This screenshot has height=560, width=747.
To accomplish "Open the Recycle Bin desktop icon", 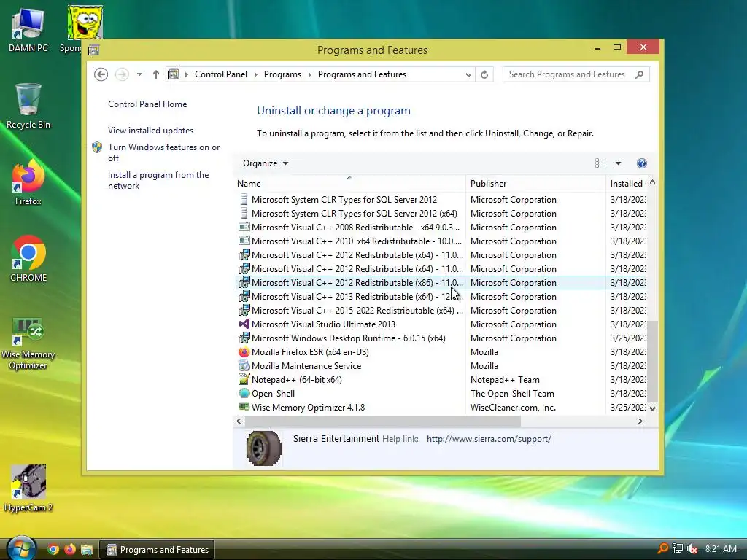I will 28,106.
